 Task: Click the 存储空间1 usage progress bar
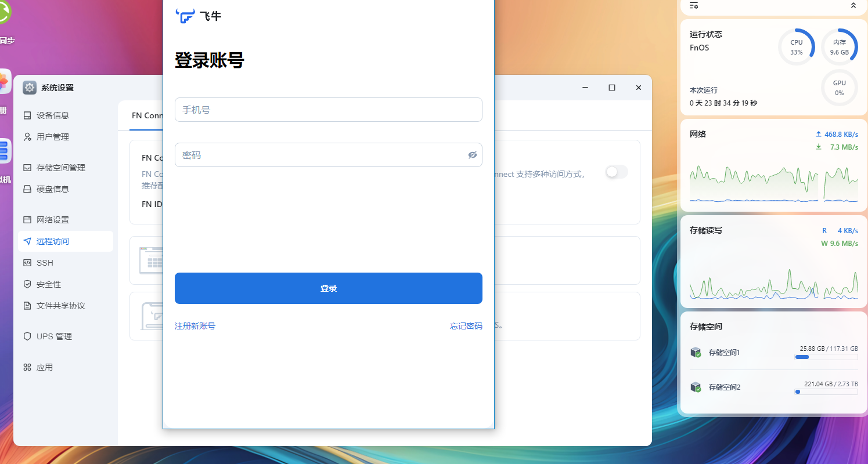coord(826,357)
